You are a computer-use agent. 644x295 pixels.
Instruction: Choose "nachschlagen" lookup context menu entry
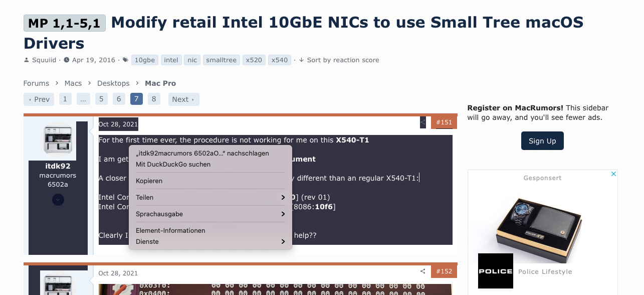point(210,153)
